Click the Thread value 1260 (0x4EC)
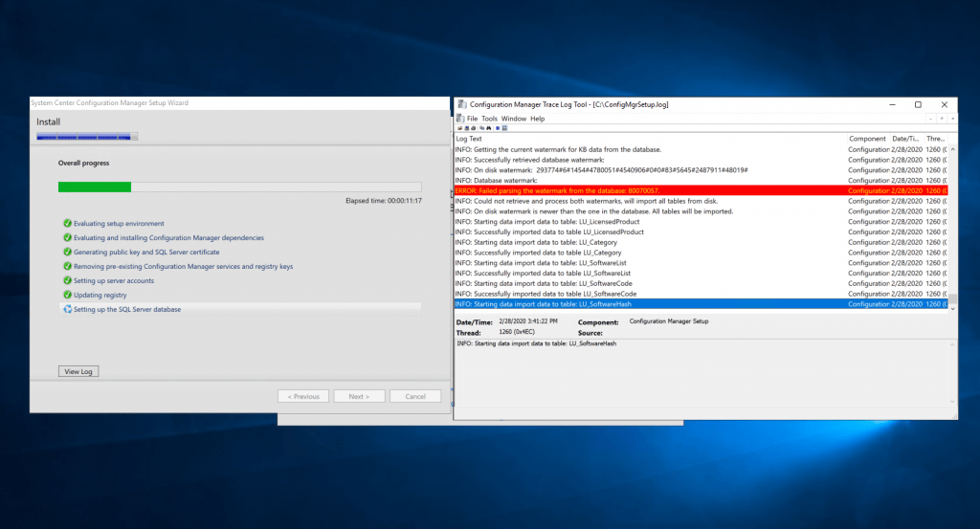 coord(517,332)
